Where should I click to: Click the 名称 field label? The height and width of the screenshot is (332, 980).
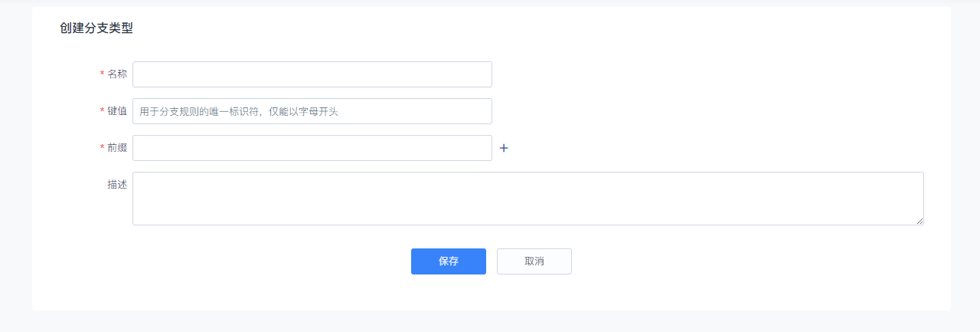point(117,74)
